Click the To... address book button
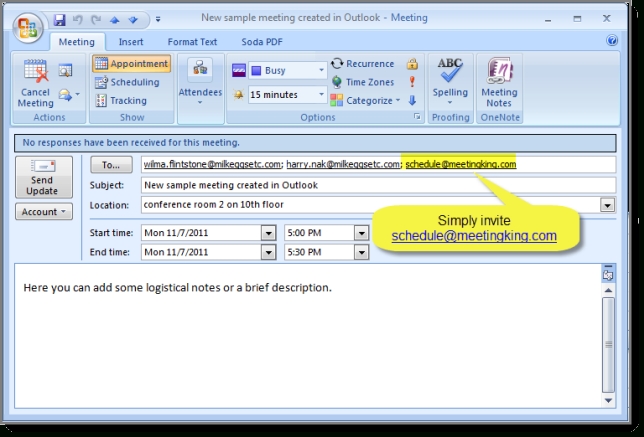 click(111, 165)
